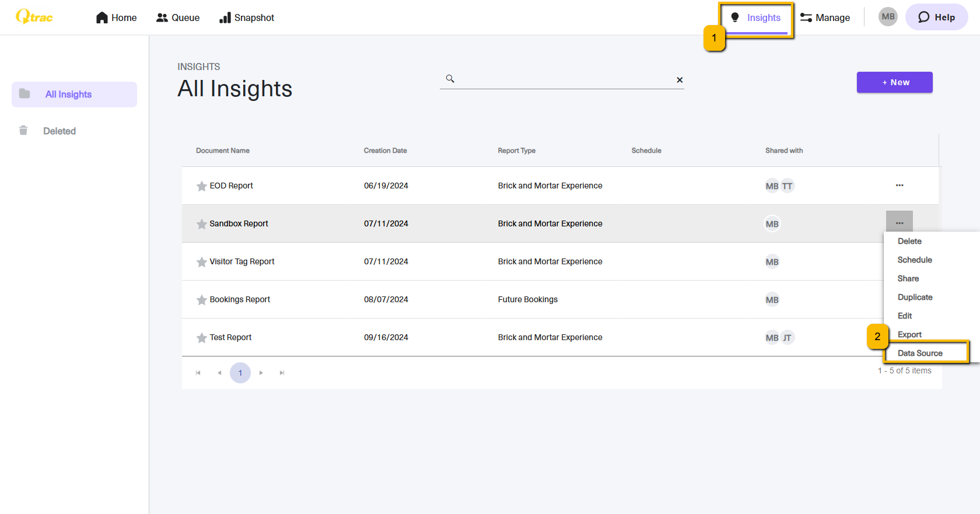
Task: Jump to the first page arrow
Action: click(198, 373)
